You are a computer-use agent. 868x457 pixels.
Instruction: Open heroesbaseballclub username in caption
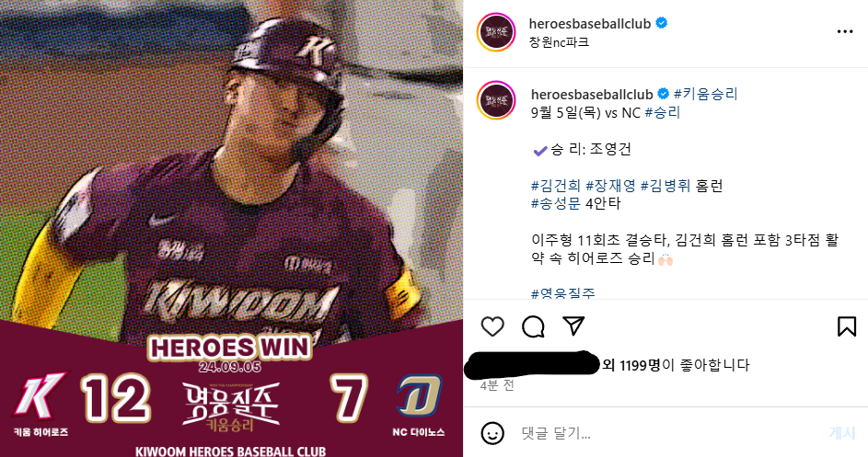592,95
